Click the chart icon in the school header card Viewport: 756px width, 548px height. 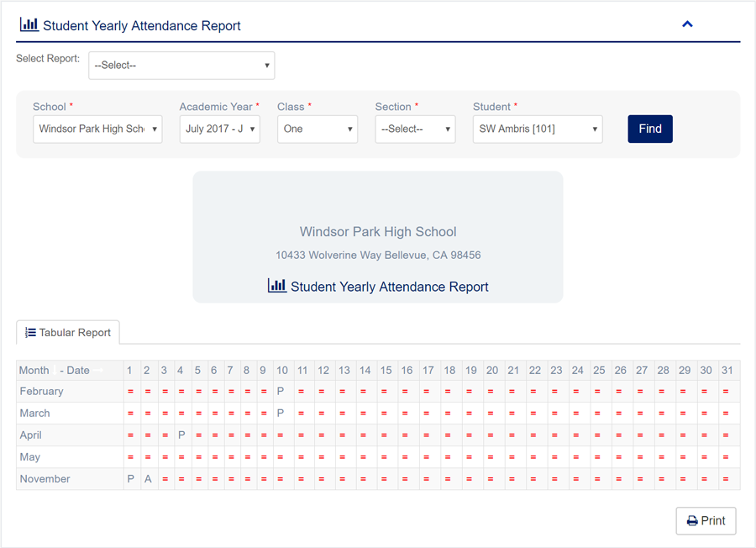point(276,286)
